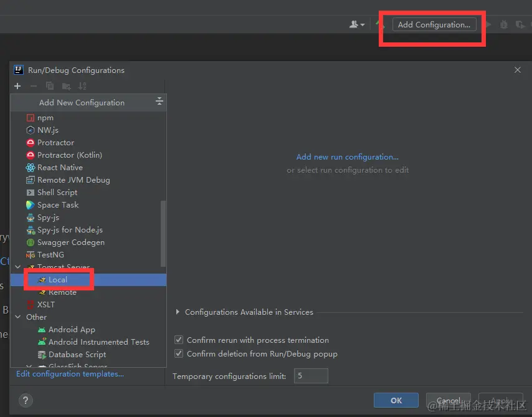Click the Android App robot icon
Image resolution: width=532 pixels, height=417 pixels.
click(42, 330)
